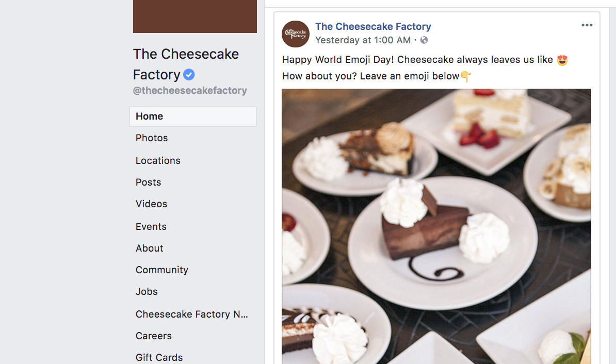Open the Events section
Screen dimensions: 616x364
151,226
